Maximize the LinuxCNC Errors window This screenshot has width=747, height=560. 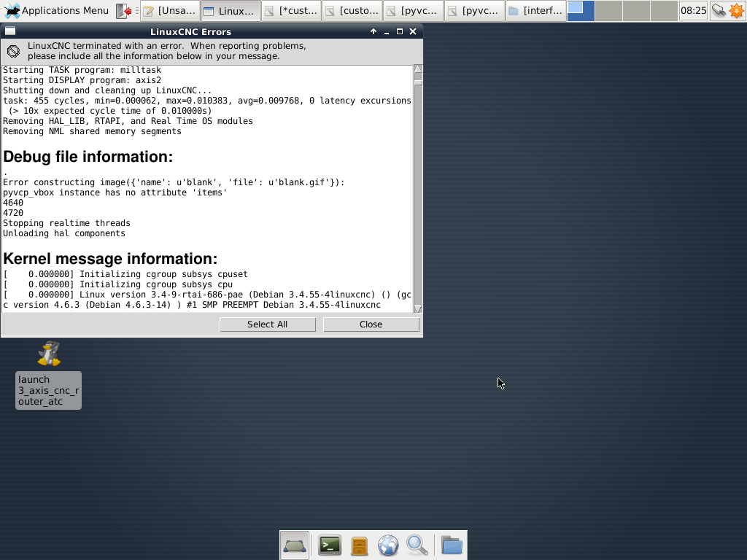pos(400,31)
